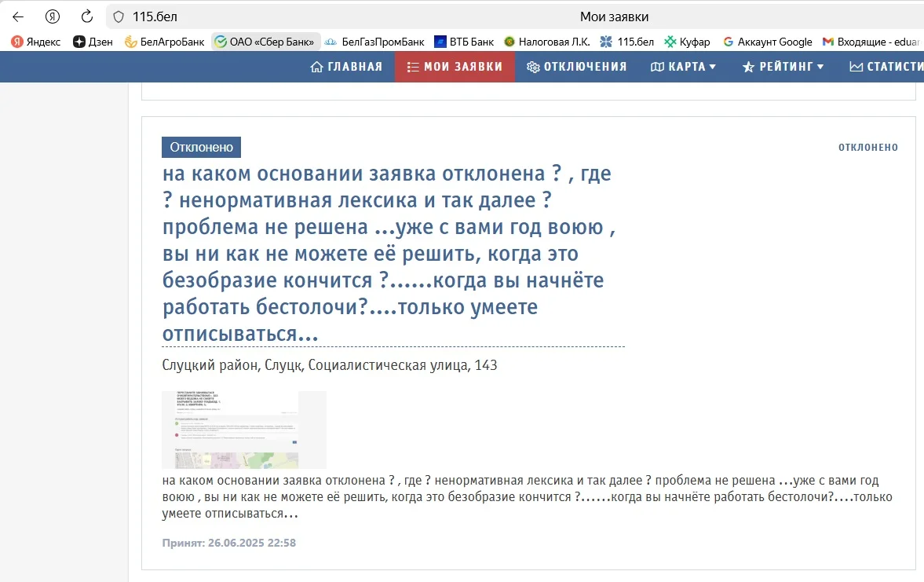Open the ОТКЛЮЧЕНИЯ menu item
924x582 pixels.
tap(576, 67)
